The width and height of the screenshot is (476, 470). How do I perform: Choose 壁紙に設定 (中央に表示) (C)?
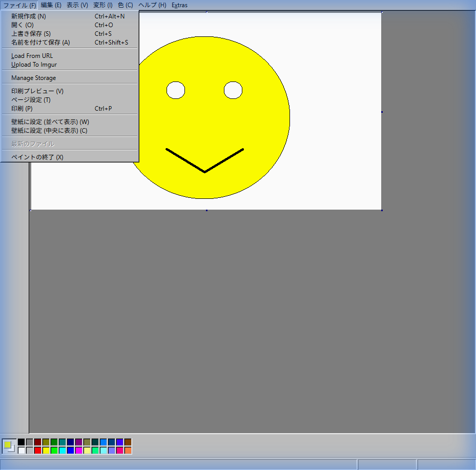(x=49, y=131)
